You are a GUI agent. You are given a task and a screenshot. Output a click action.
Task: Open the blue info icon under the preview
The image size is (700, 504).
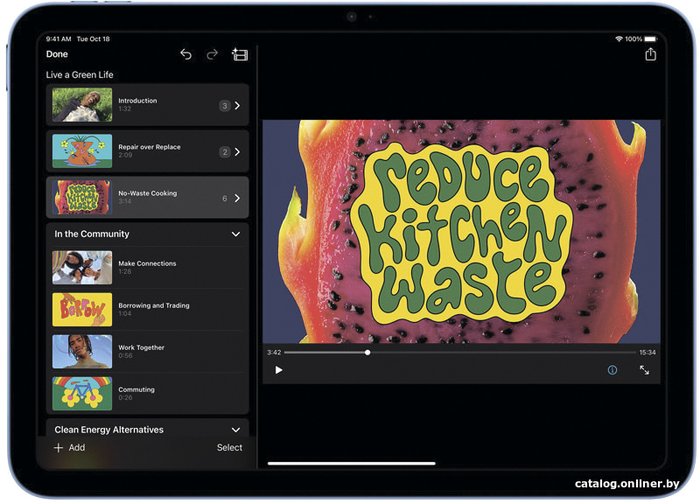(x=612, y=370)
